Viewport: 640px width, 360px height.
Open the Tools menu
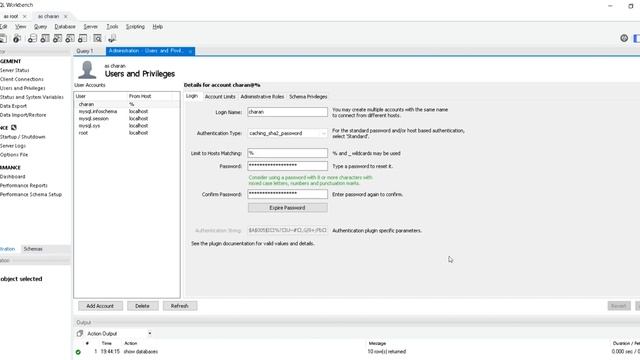[112, 27]
